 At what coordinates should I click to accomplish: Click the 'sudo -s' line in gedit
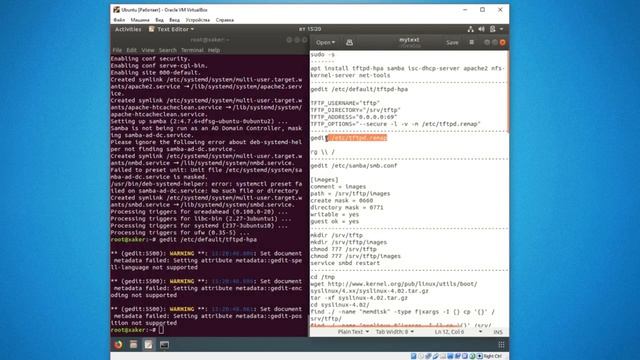(x=322, y=54)
